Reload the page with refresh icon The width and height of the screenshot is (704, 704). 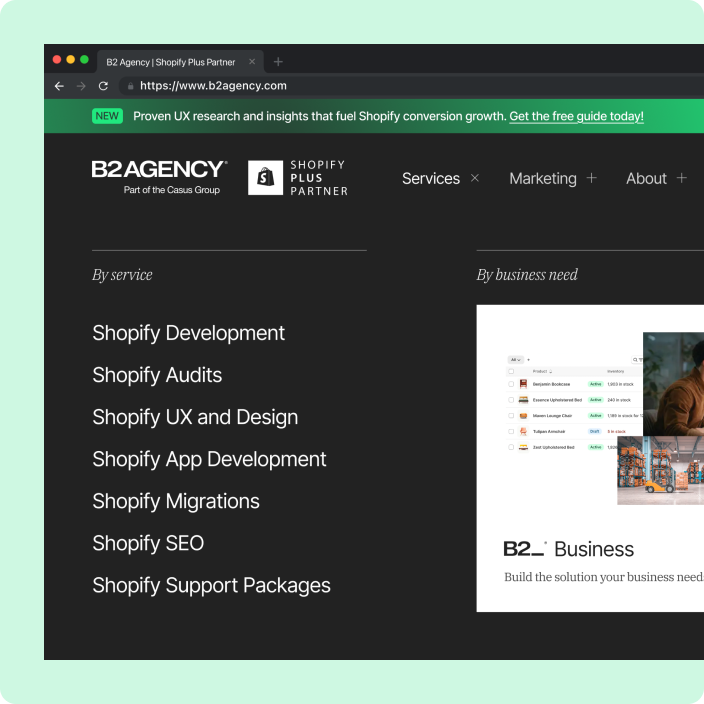[103, 86]
